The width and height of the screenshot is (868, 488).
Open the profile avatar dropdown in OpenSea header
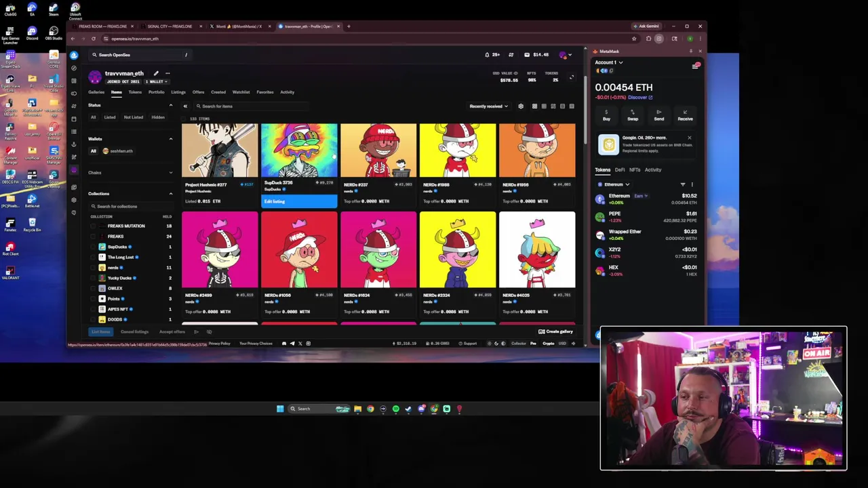pos(565,55)
